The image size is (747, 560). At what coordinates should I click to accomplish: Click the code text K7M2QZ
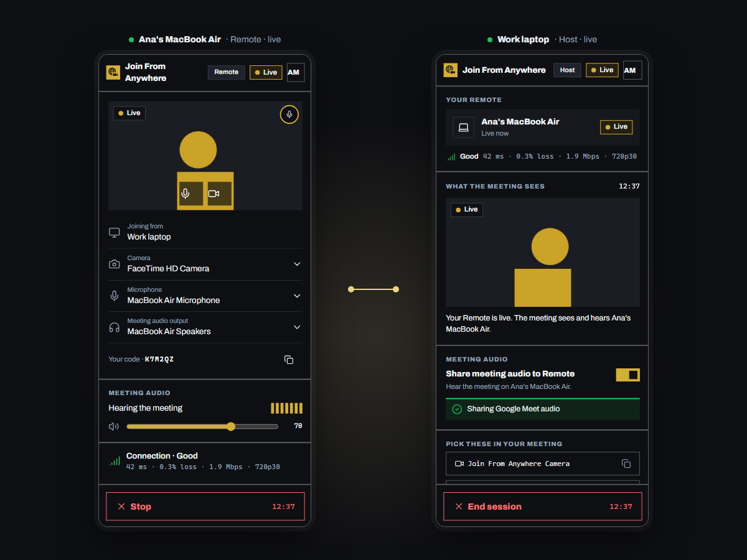[159, 360]
